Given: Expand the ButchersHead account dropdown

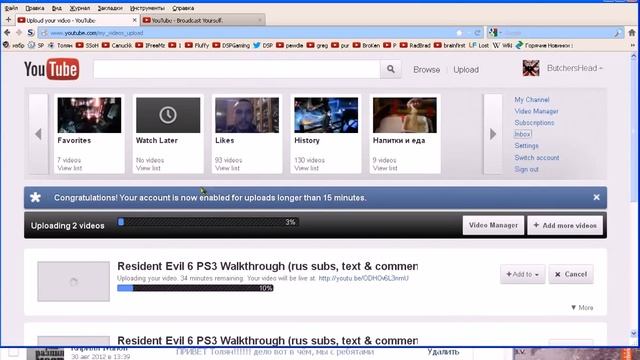Looking at the screenshot, I should coord(575,68).
